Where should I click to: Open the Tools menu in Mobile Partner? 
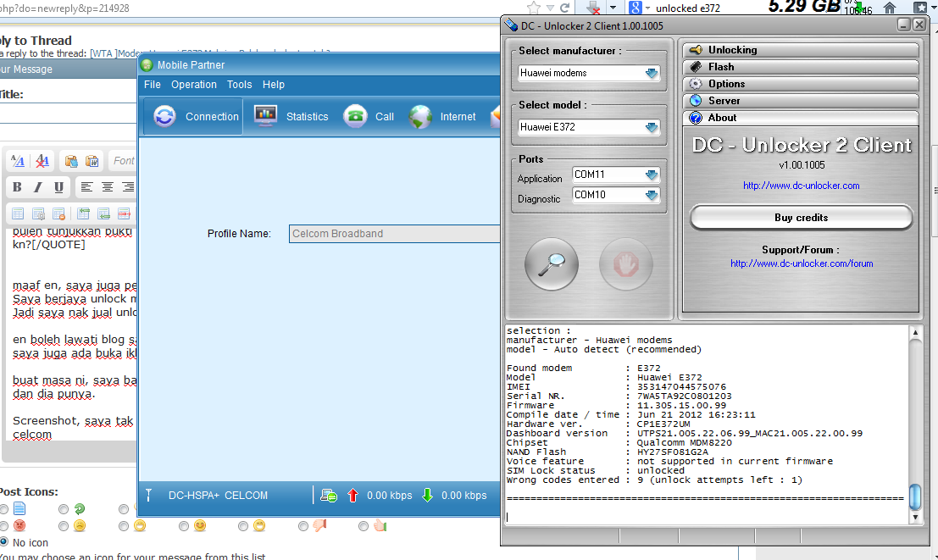(239, 85)
